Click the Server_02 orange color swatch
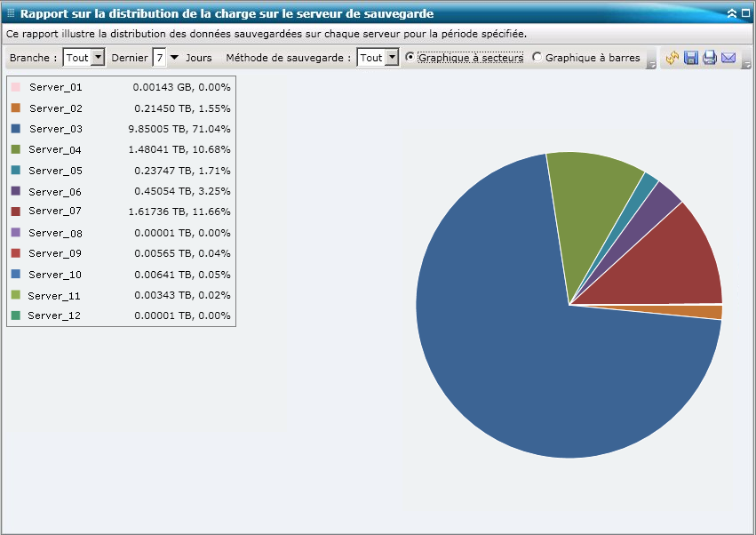This screenshot has height=535, width=756. 15,108
